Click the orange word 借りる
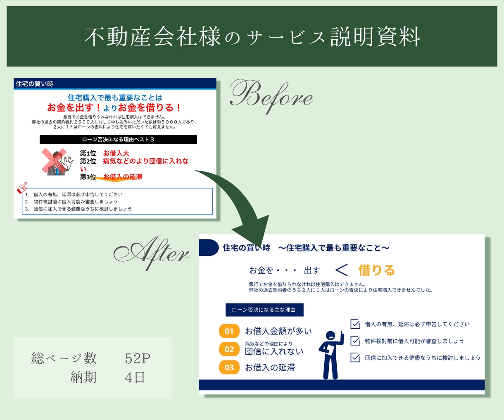The image size is (504, 420). point(376,270)
